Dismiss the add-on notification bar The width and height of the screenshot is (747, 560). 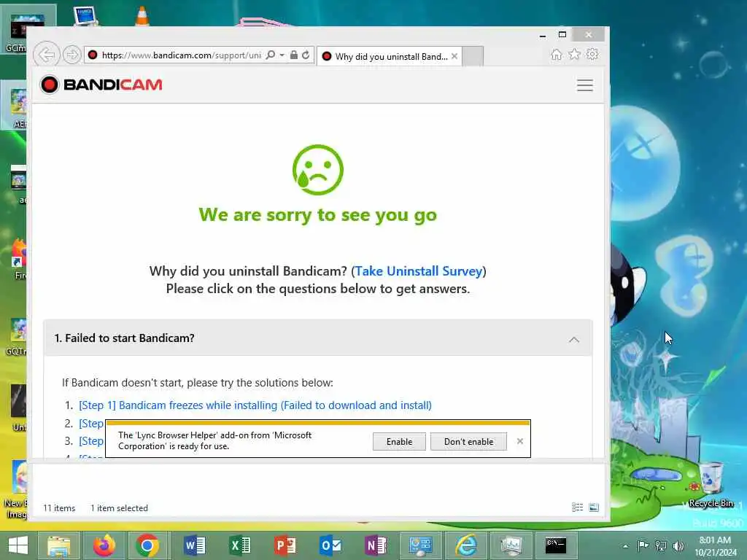(519, 441)
